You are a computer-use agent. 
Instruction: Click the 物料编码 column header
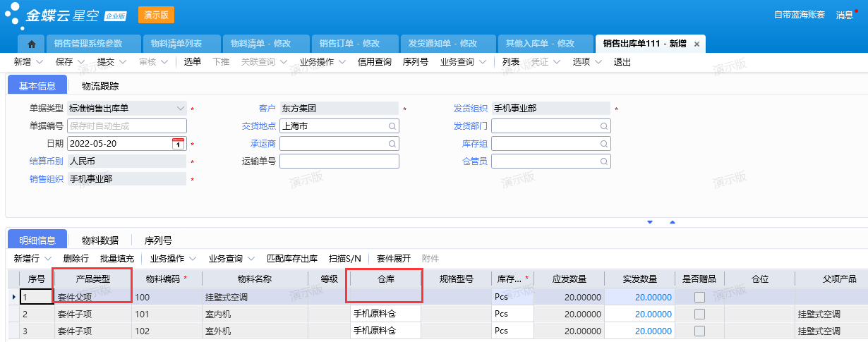click(x=167, y=279)
